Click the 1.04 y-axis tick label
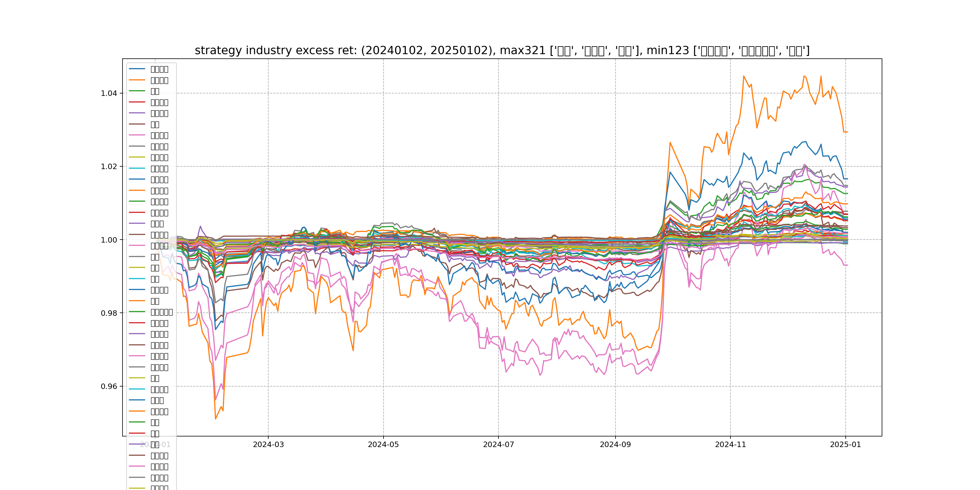This screenshot has width=980, height=490. pos(109,93)
